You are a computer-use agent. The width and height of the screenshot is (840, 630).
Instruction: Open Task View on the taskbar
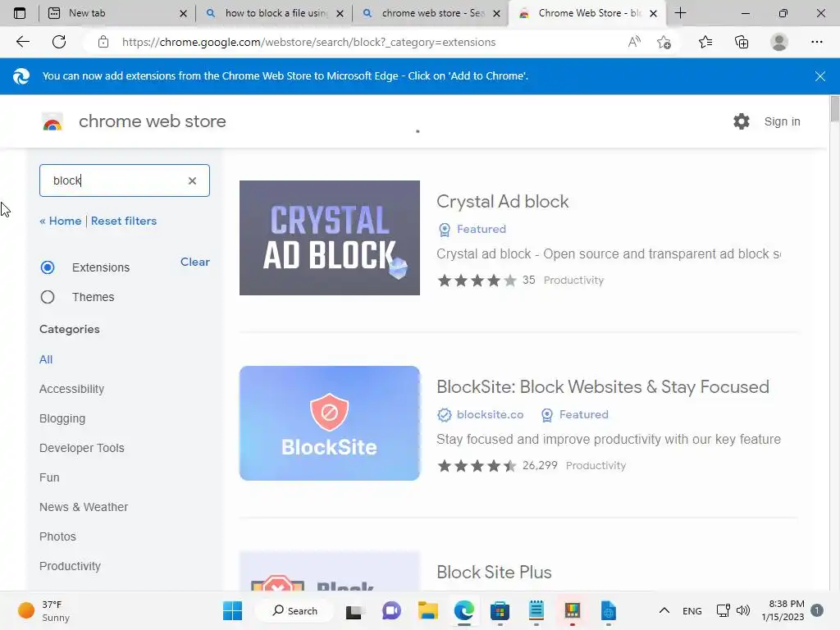pos(354,611)
